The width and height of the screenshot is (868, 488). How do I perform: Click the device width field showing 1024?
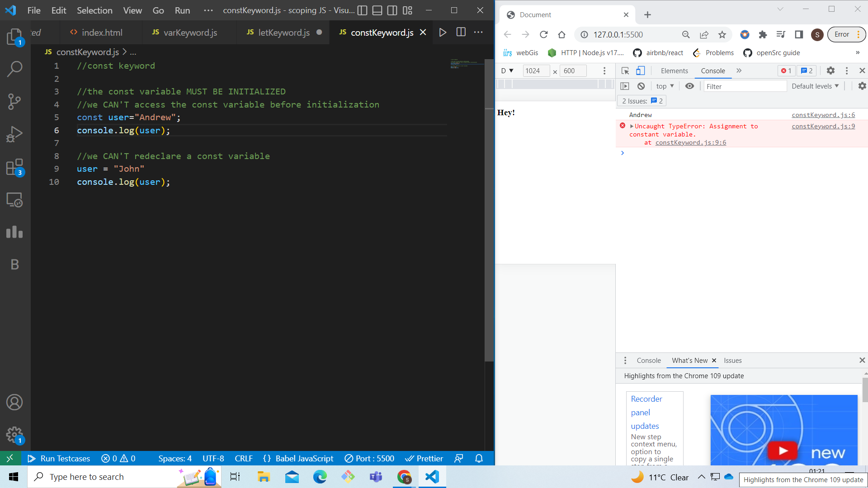536,70
